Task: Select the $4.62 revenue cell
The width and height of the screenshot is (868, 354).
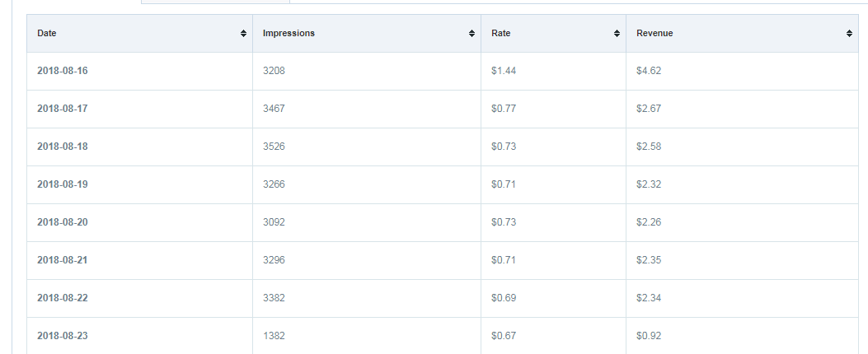Action: click(649, 71)
